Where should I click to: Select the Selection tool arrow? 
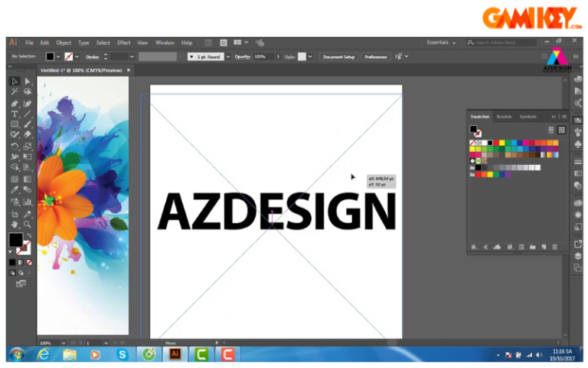15,81
